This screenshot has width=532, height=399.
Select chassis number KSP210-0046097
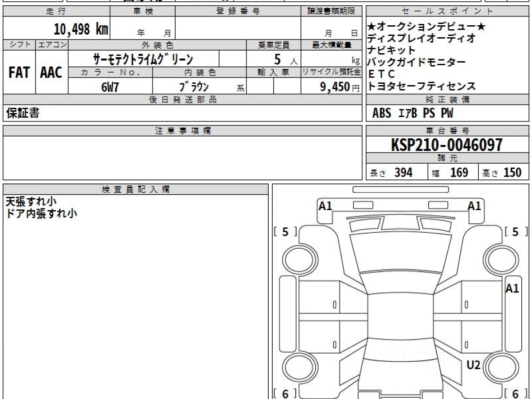click(x=446, y=145)
